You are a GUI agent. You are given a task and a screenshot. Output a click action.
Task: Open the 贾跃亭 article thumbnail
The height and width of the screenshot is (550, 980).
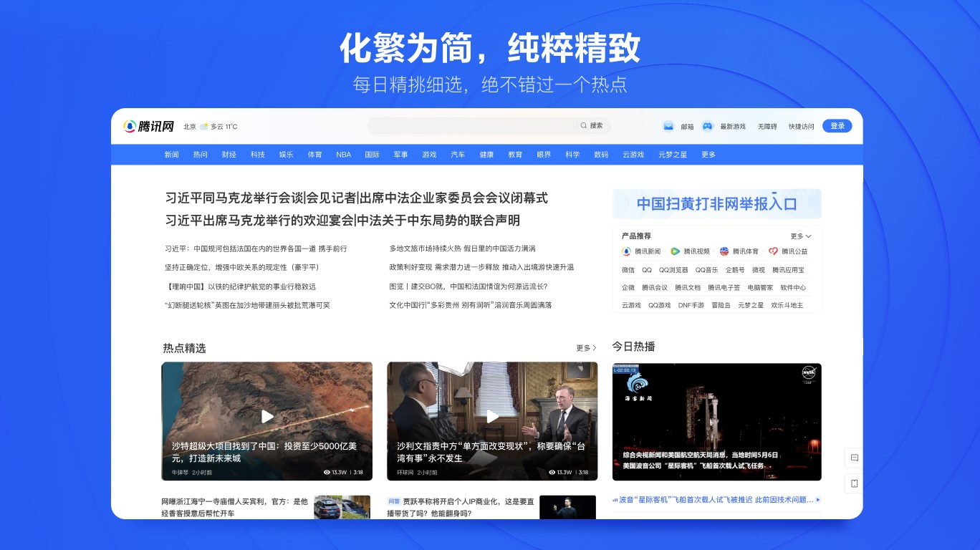click(x=567, y=507)
